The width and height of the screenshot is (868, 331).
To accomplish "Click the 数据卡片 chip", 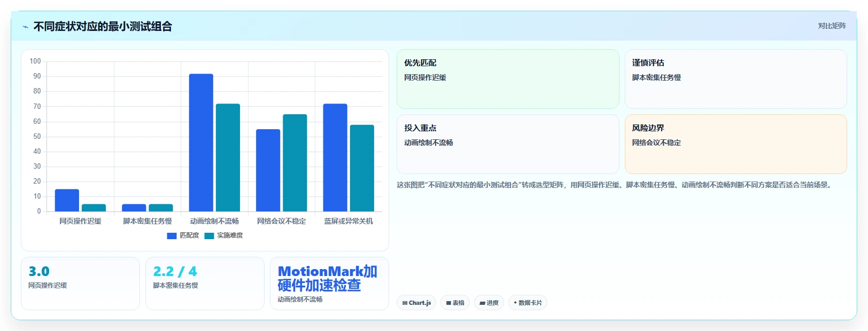I will pos(528,303).
